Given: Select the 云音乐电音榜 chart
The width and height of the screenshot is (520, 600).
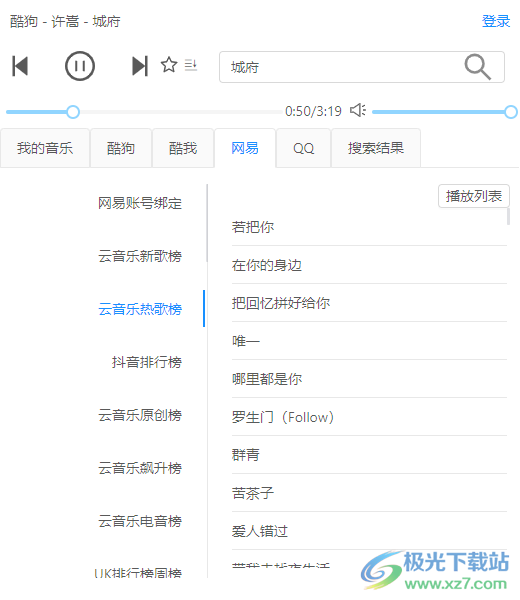Looking at the screenshot, I should coord(140,521).
